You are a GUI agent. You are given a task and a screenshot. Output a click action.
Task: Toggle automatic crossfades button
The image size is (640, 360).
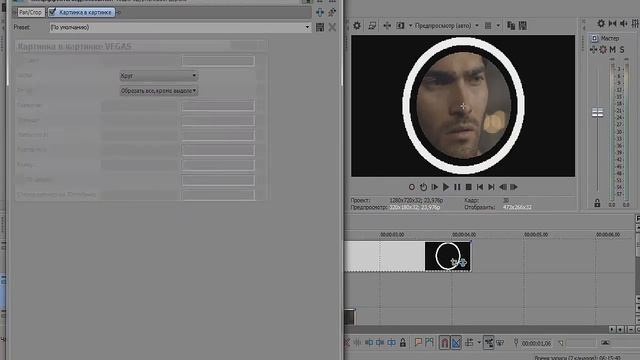[x=456, y=343]
